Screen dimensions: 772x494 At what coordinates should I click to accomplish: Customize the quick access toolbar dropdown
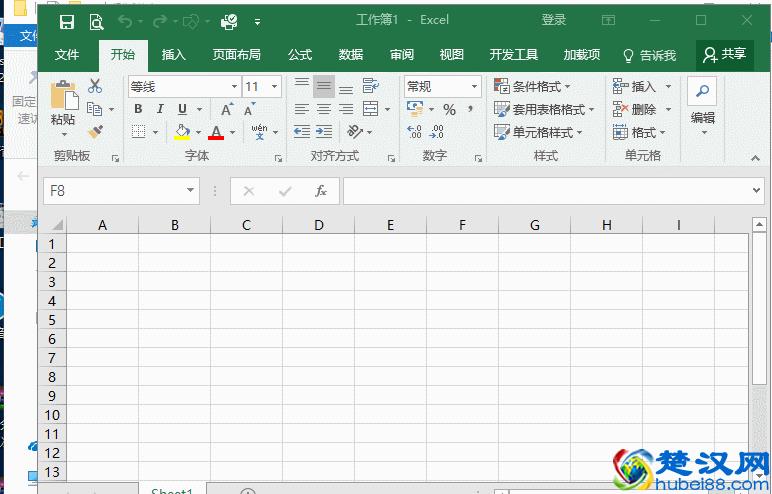tap(257, 22)
